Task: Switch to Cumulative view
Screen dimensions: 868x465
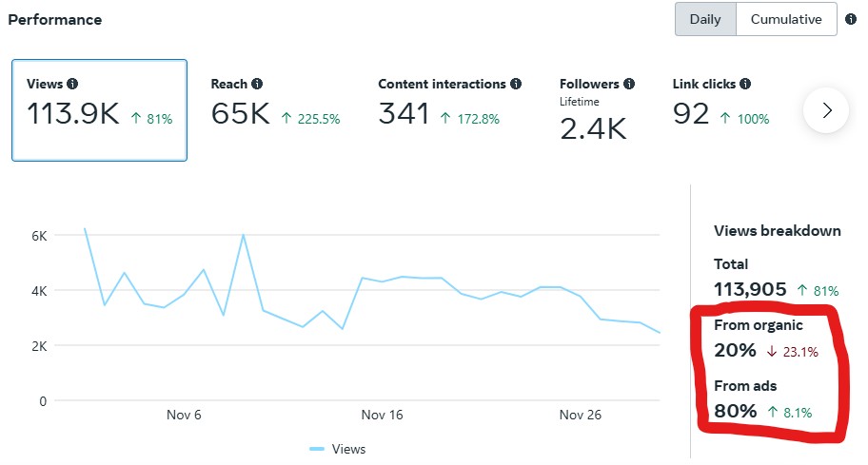Action: [786, 19]
